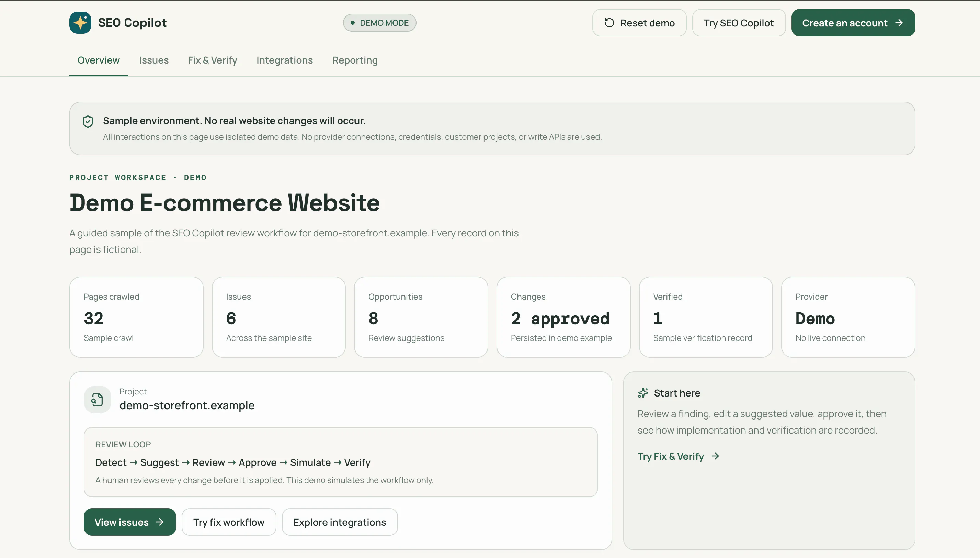Click 'Review suggestions' caption
Image resolution: width=980 pixels, height=558 pixels.
[x=406, y=338]
